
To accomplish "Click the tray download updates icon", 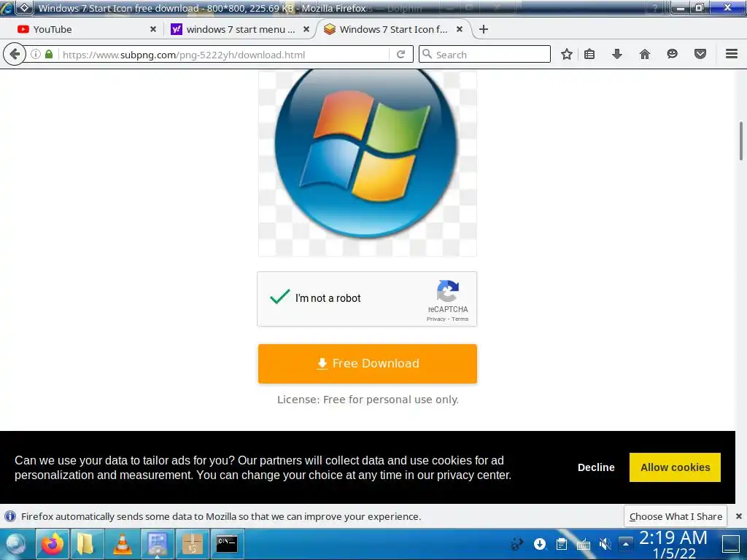I will pos(539,543).
